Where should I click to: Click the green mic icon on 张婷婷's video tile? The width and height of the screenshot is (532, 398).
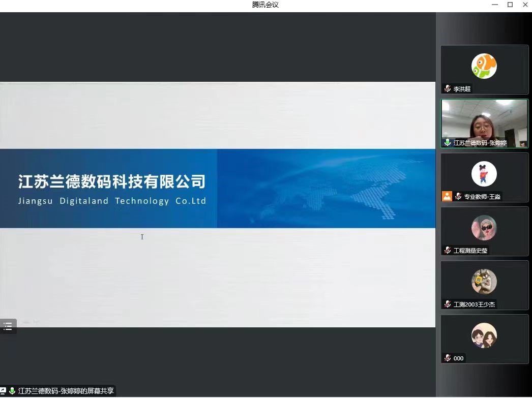pyautogui.click(x=447, y=143)
